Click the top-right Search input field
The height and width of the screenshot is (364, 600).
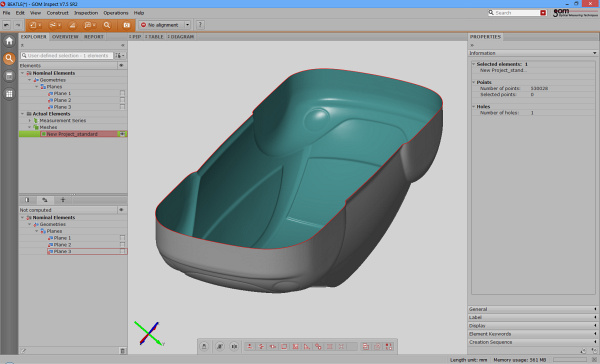point(517,13)
